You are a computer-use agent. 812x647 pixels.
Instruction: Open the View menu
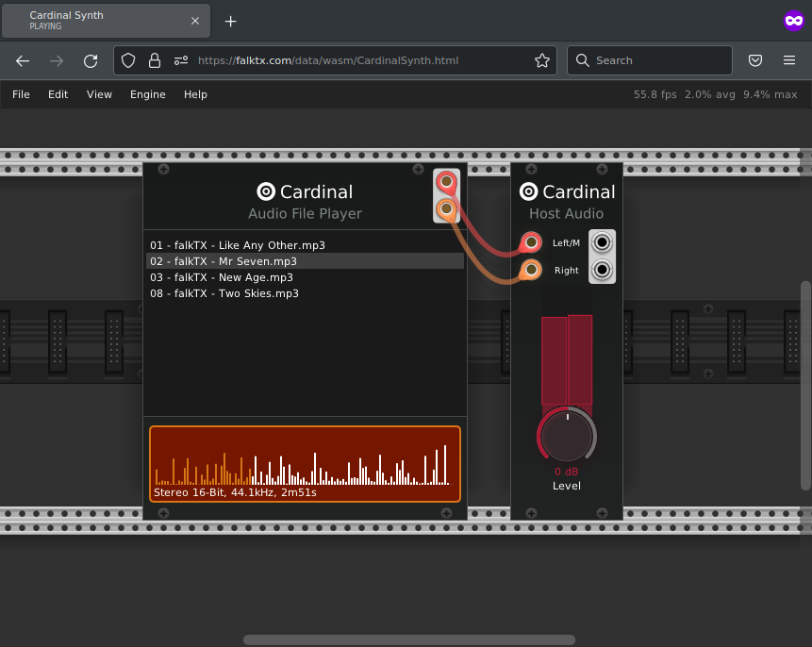(x=99, y=94)
